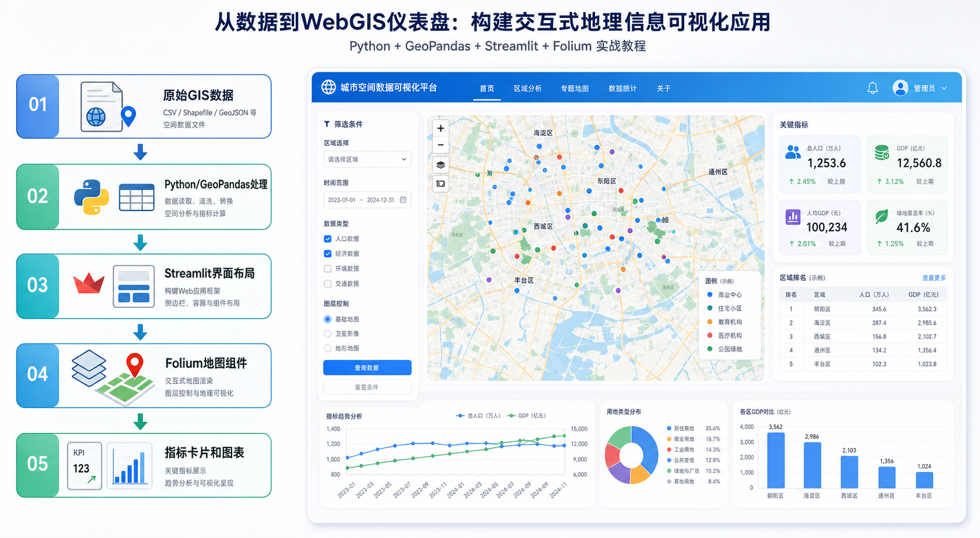The image size is (980, 538).
Task: Click the stacked layers icon in step 04
Action: click(89, 368)
